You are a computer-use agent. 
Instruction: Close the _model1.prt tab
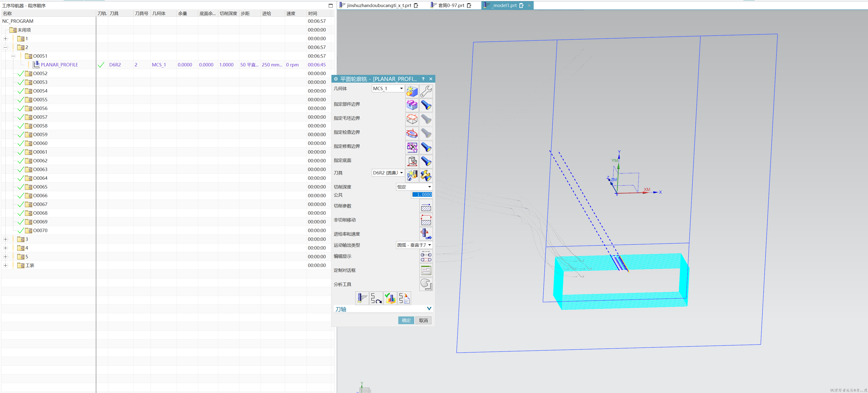529,5
